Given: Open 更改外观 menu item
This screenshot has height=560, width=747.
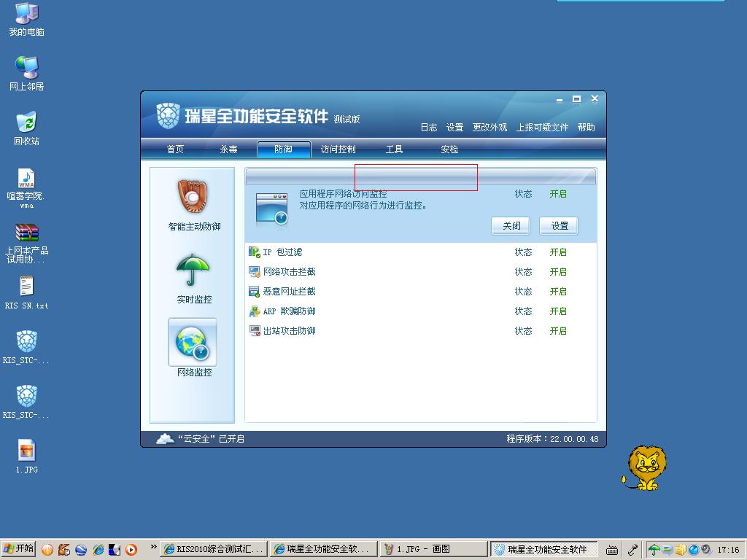Looking at the screenshot, I should tap(489, 127).
